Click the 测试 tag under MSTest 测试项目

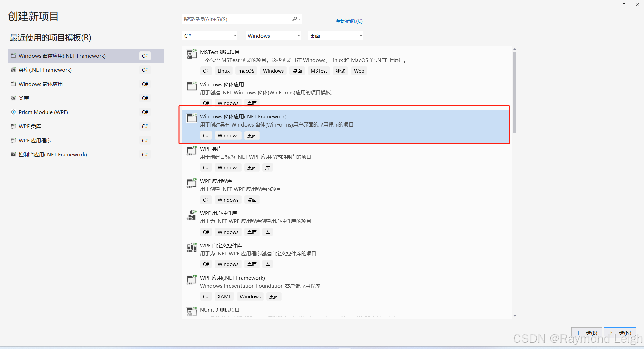340,71
